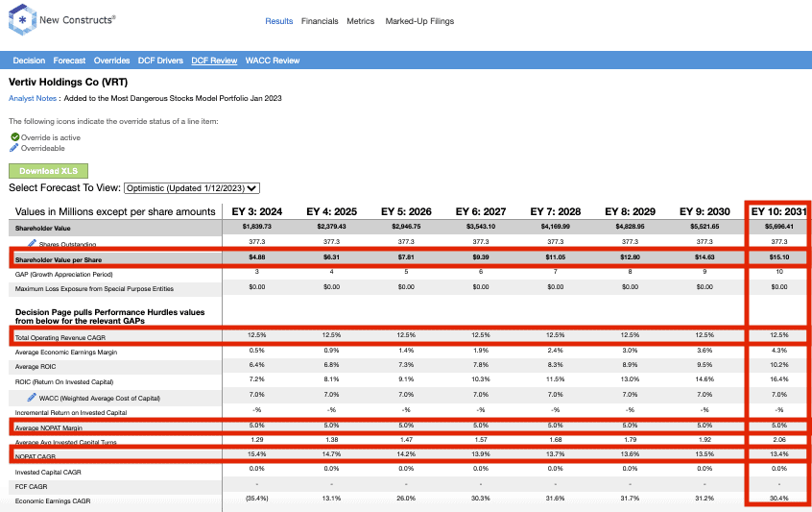Click the (35.4%) Economic Earnings CAGR cell
This screenshot has width=812, height=512.
257,499
